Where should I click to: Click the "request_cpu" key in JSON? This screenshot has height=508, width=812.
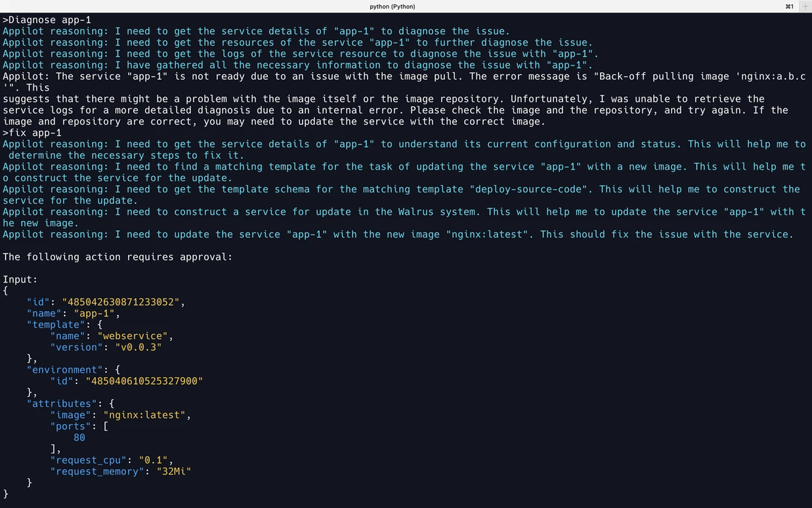88,460
